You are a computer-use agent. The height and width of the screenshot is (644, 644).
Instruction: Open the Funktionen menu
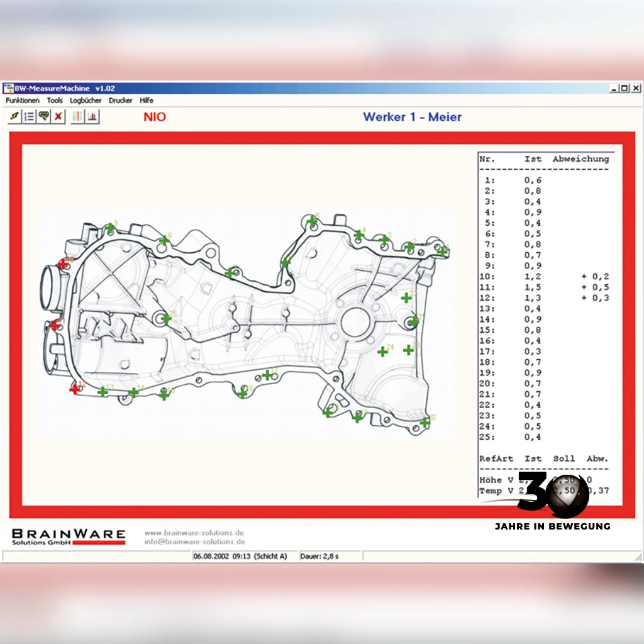coord(23,100)
